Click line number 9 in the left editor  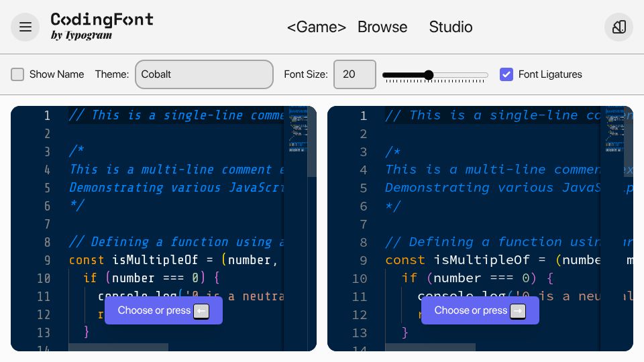[x=47, y=260]
